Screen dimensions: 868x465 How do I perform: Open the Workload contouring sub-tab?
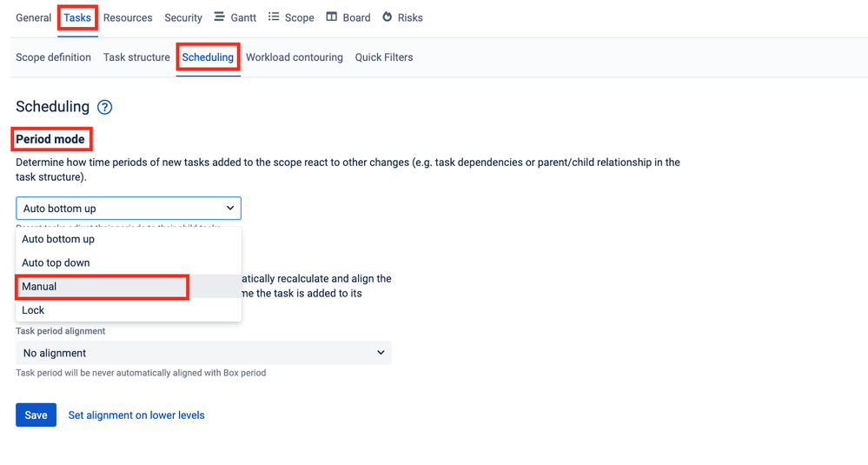coord(294,57)
